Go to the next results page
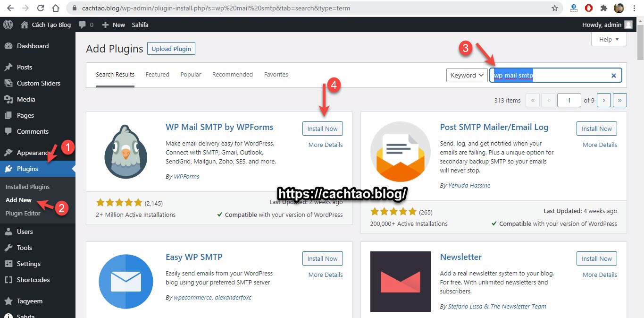This screenshot has height=318, width=644. click(x=604, y=100)
